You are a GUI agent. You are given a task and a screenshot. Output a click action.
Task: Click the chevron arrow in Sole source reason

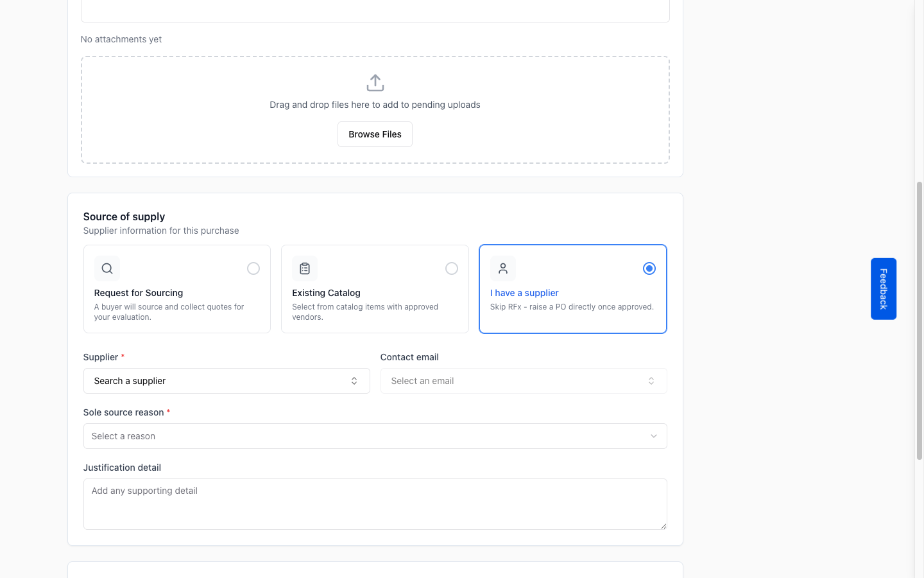coord(654,436)
